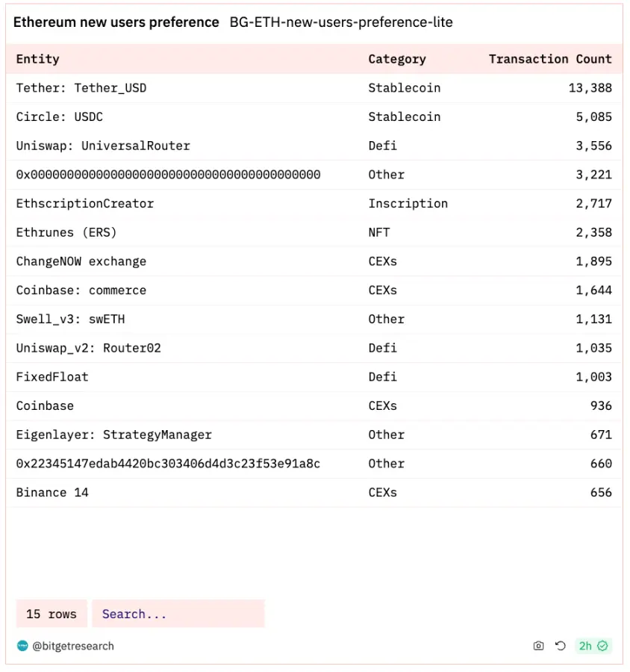This screenshot has height=672, width=630.
Task: Select the Tether: Tether_USD entity cell
Action: (81, 88)
